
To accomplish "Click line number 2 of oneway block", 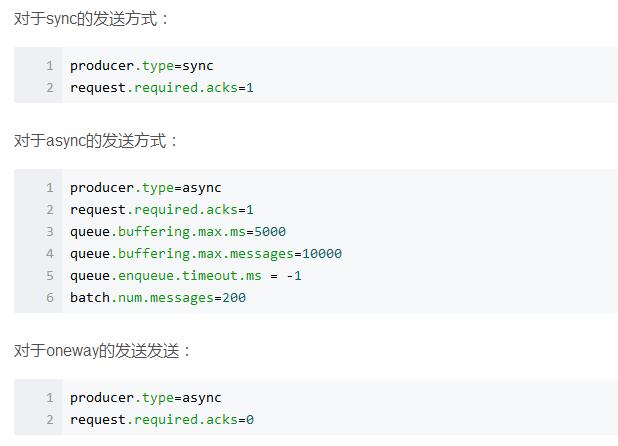I will point(50,420).
